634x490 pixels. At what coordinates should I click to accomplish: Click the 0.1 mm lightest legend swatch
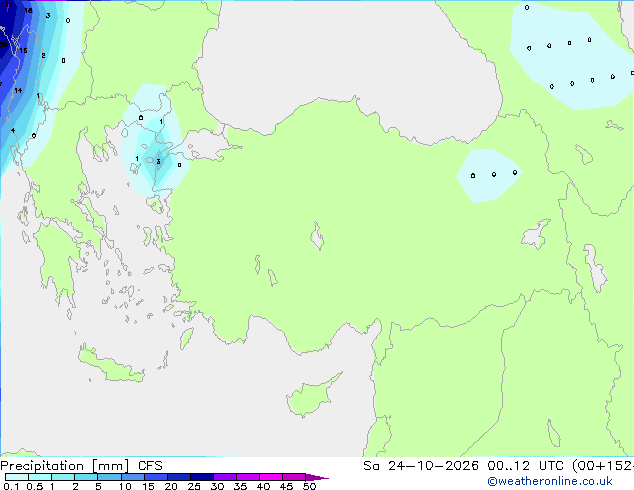click(x=17, y=477)
